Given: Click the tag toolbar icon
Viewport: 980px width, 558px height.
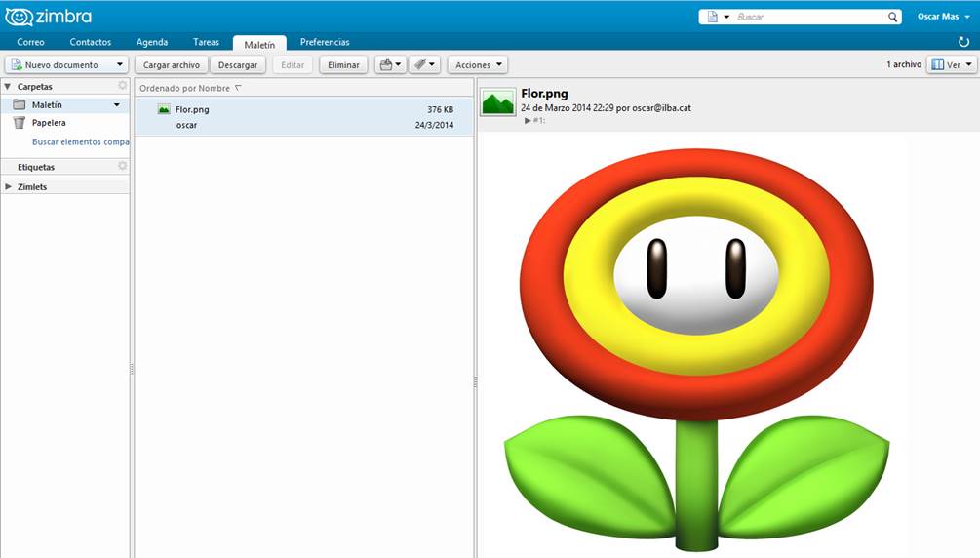Looking at the screenshot, I should 420,64.
